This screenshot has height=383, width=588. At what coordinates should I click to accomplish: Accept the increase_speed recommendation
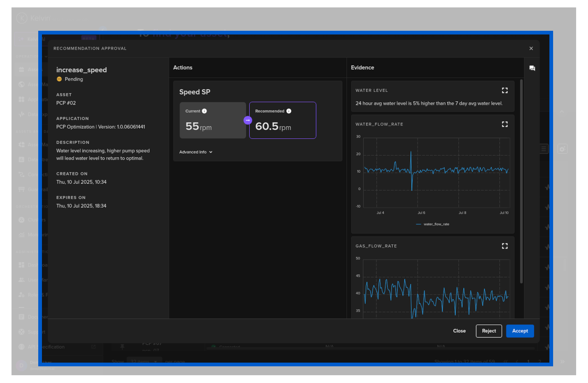520,331
